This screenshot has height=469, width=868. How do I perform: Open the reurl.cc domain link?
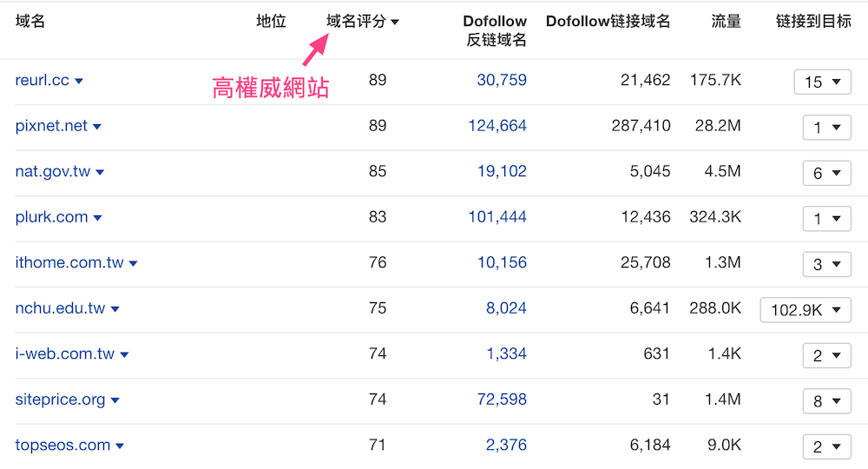(42, 80)
